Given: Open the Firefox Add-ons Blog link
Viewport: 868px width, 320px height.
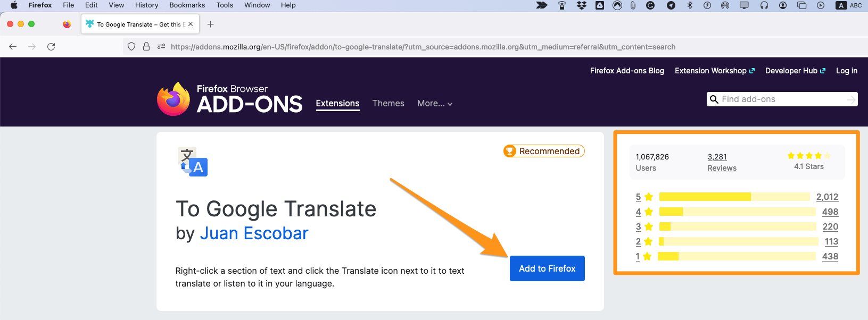Looking at the screenshot, I should (x=627, y=71).
